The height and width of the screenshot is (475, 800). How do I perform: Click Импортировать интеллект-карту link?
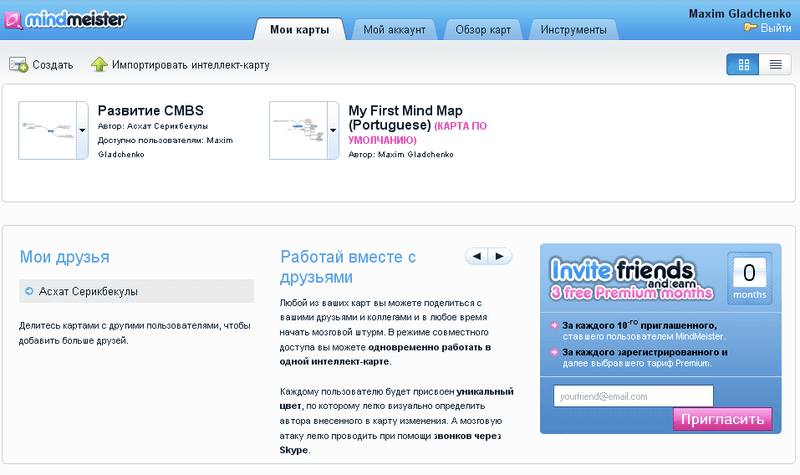coord(191,65)
